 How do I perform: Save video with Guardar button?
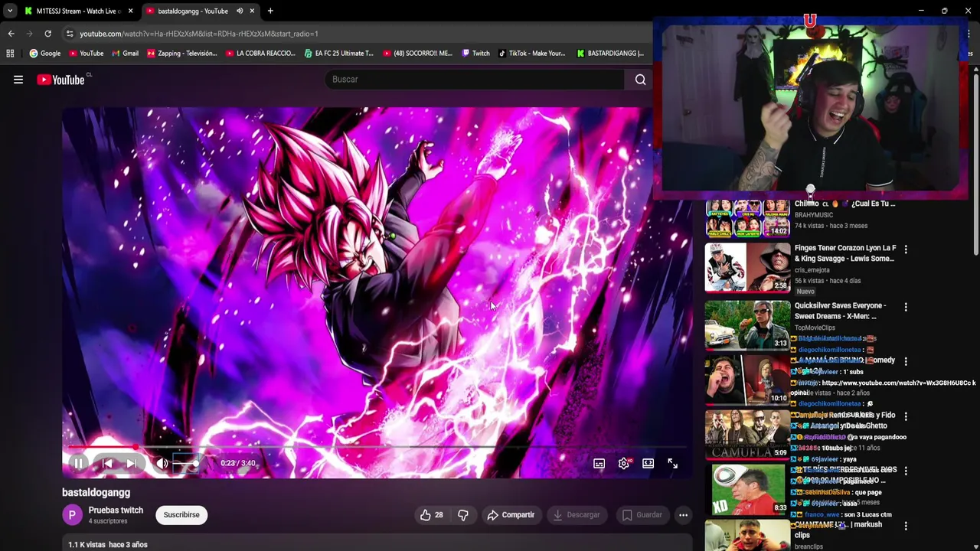click(x=642, y=515)
